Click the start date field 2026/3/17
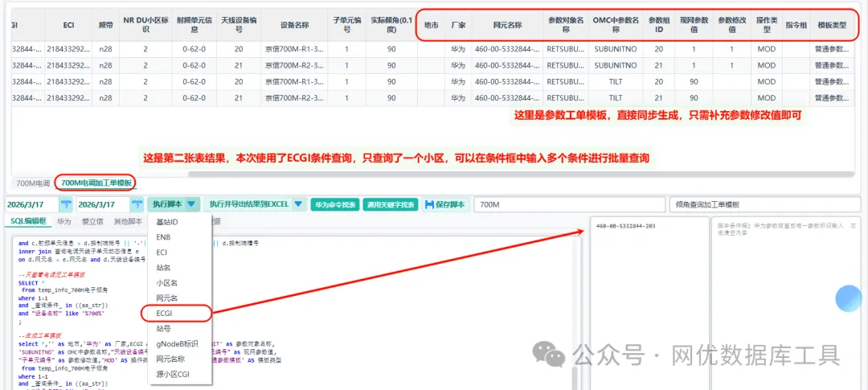Viewport: 868px width, 390px height. pos(31,204)
